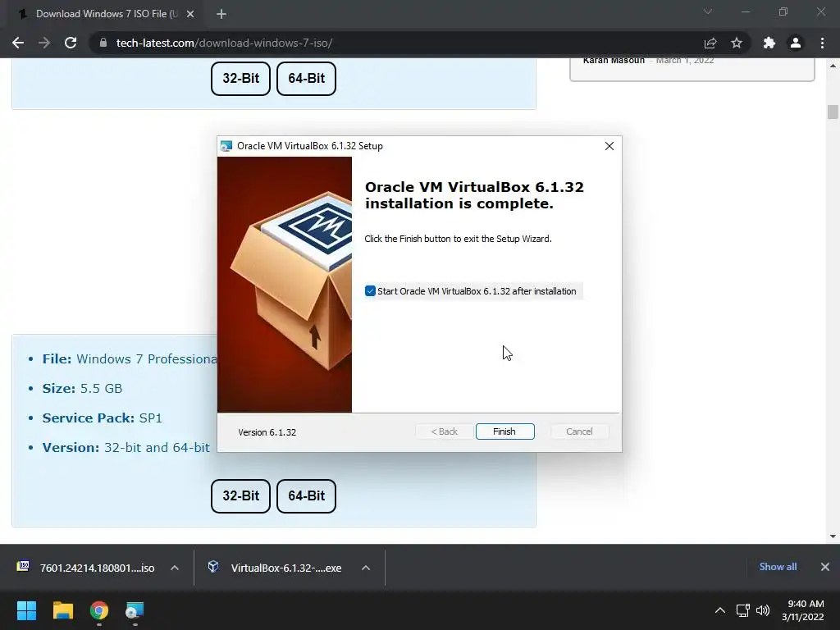Click the VirtualBox Setup title bar icon
The width and height of the screenshot is (840, 630).
pos(226,146)
